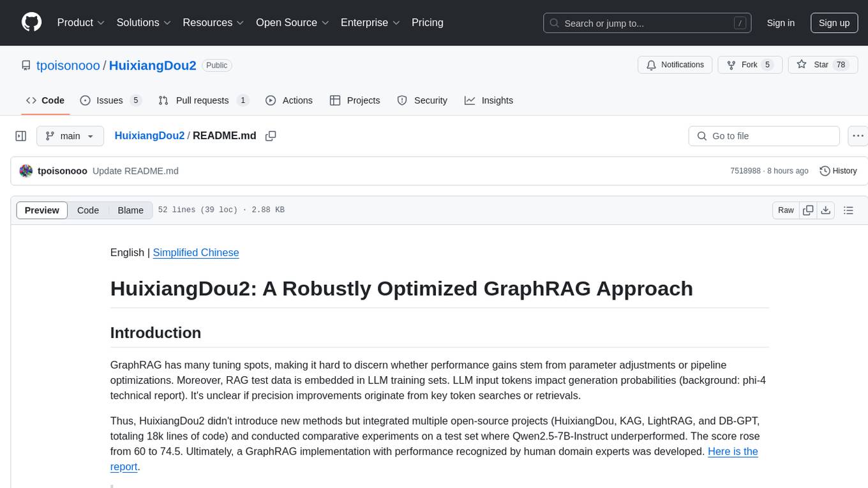Switch to the Projects tab

(x=355, y=100)
